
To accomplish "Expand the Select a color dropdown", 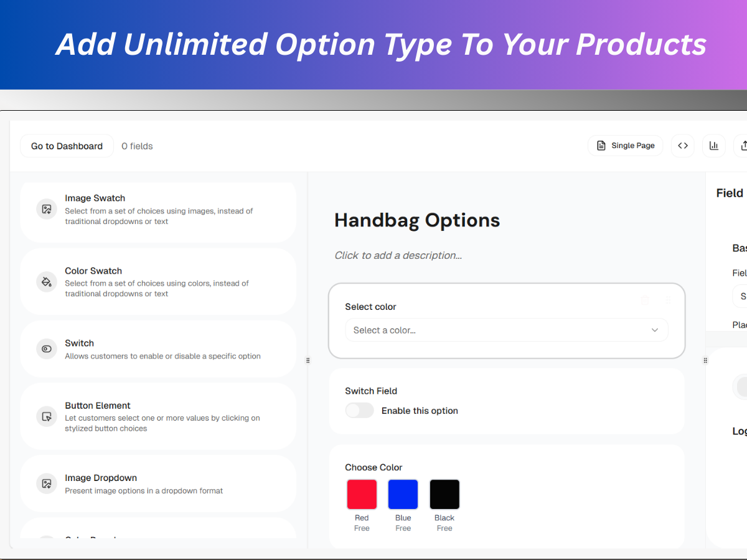I will coord(506,330).
